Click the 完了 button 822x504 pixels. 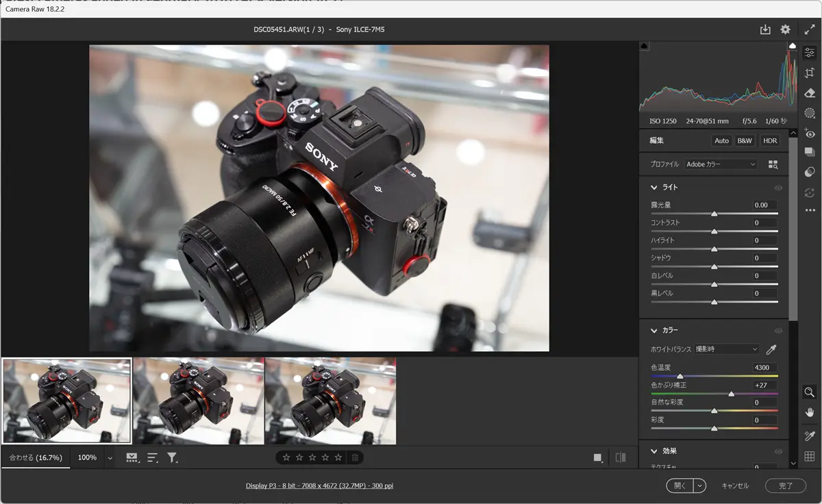pos(786,486)
